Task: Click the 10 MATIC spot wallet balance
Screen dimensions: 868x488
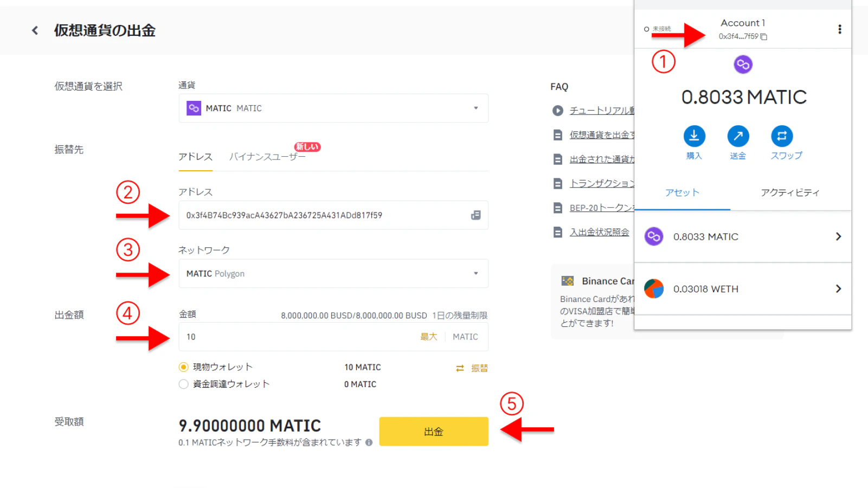Action: pyautogui.click(x=363, y=368)
